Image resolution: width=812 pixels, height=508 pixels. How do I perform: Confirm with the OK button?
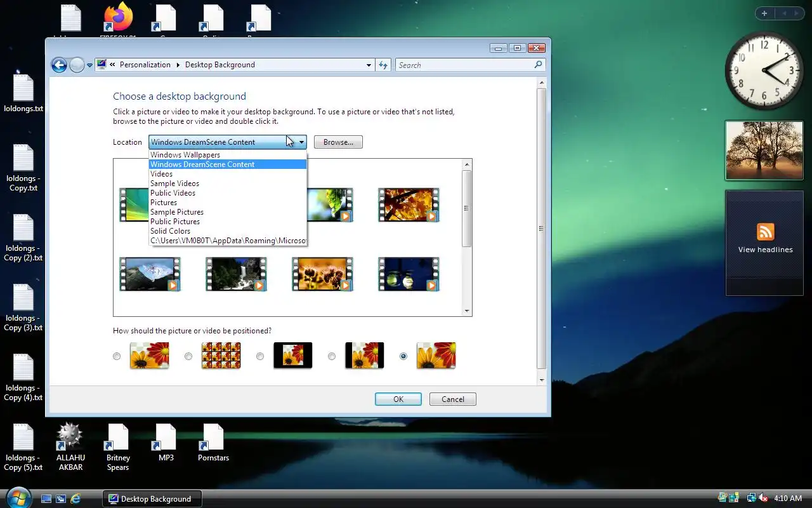pos(398,399)
